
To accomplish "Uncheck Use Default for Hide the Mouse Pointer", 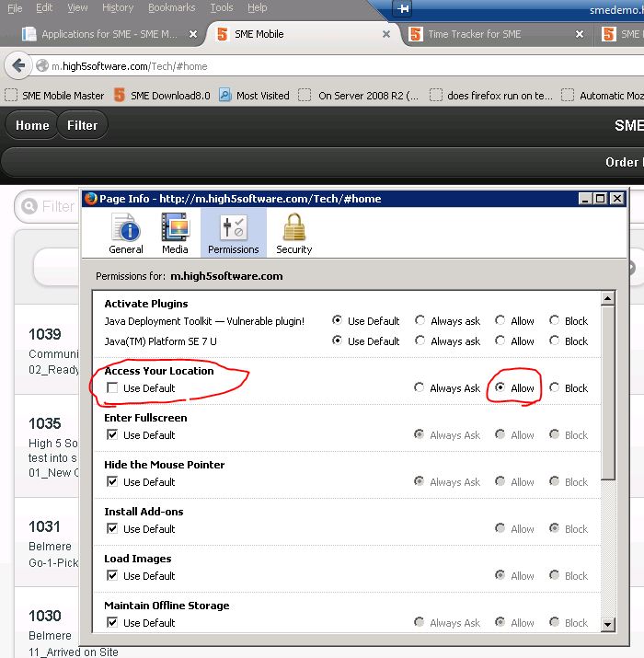I will click(112, 481).
